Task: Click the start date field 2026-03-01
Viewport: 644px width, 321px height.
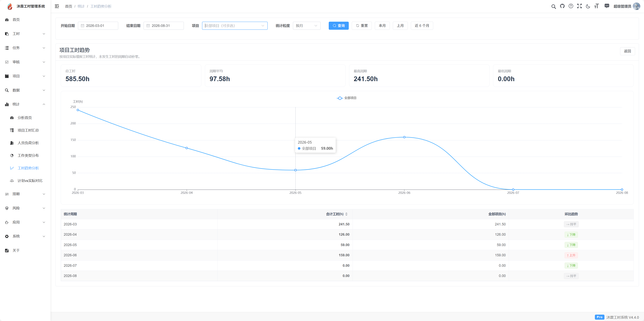Action: coord(98,26)
